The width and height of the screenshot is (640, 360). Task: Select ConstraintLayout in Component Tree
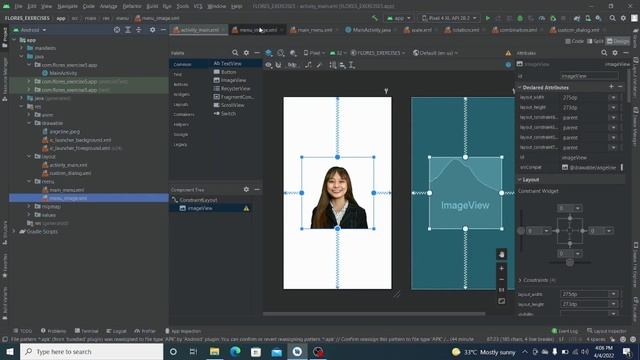pos(198,200)
